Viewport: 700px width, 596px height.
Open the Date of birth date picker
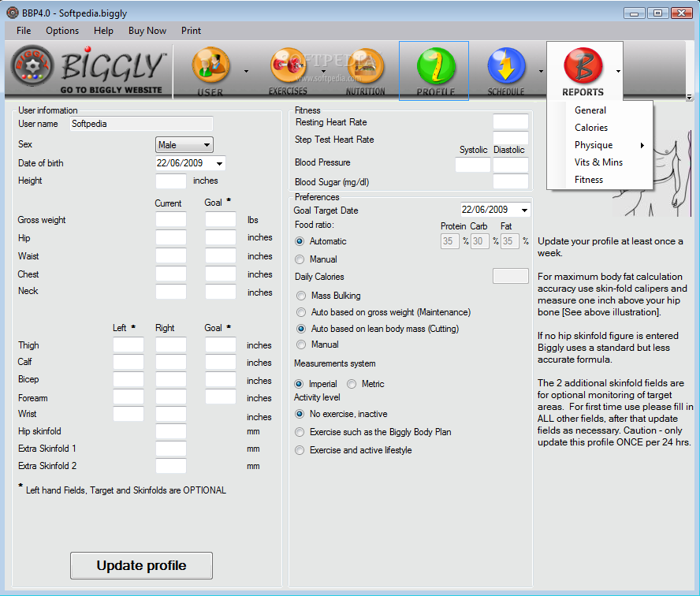pos(219,163)
